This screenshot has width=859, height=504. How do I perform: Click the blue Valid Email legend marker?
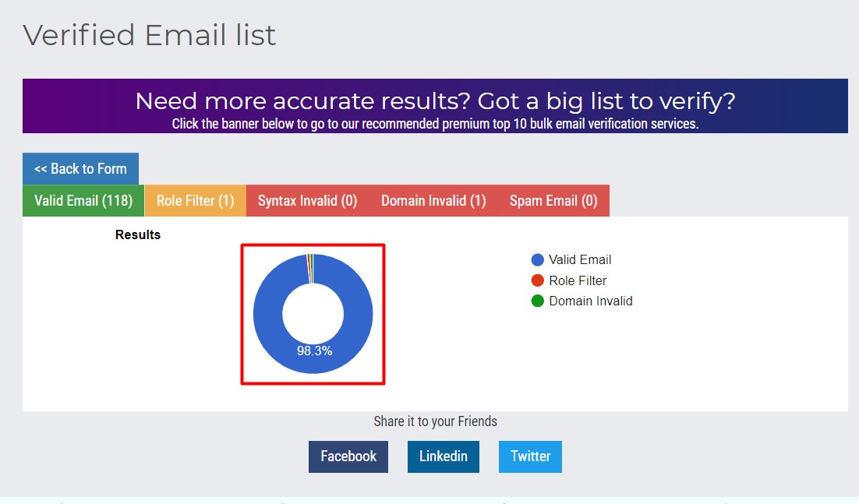536,259
